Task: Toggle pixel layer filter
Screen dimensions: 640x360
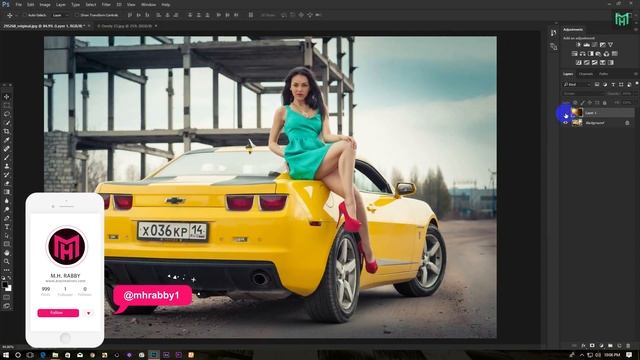Action: [597, 84]
